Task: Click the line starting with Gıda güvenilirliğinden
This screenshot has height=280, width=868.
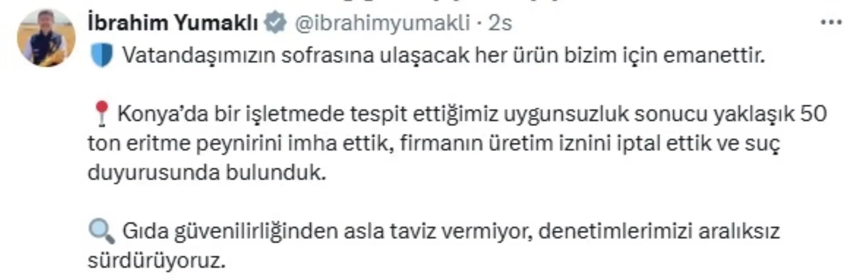Action: [451, 231]
